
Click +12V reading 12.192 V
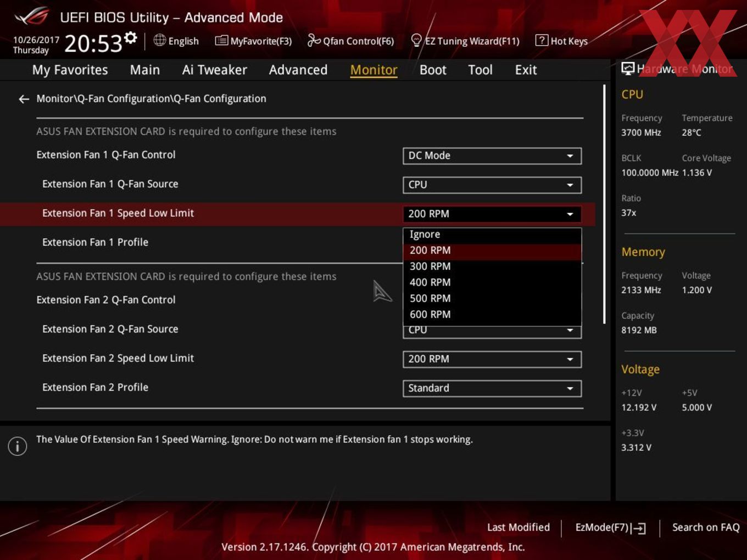639,407
